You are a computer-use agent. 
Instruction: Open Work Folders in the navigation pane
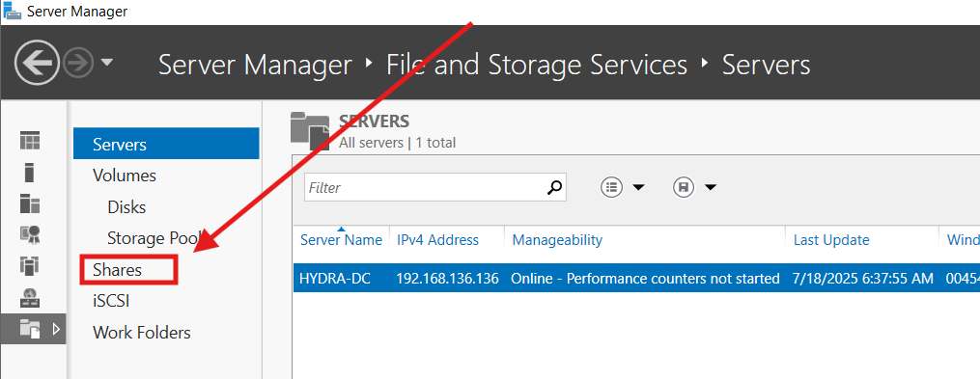[142, 332]
